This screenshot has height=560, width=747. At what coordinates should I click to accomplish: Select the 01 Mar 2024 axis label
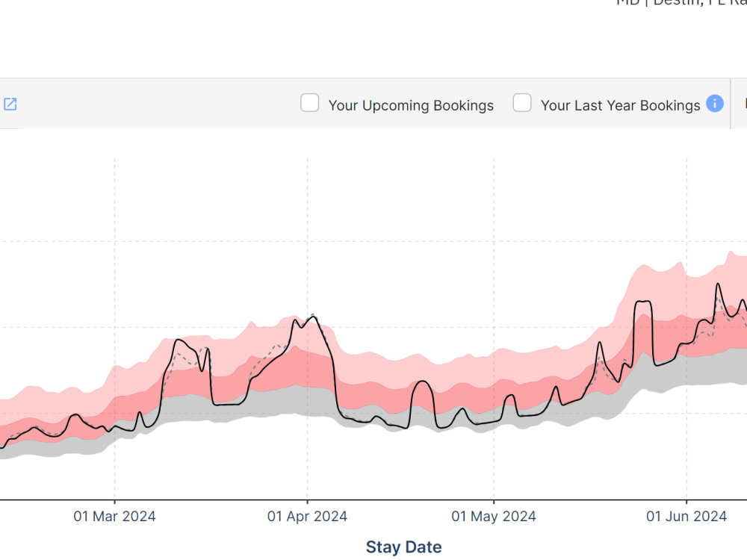tap(114, 516)
